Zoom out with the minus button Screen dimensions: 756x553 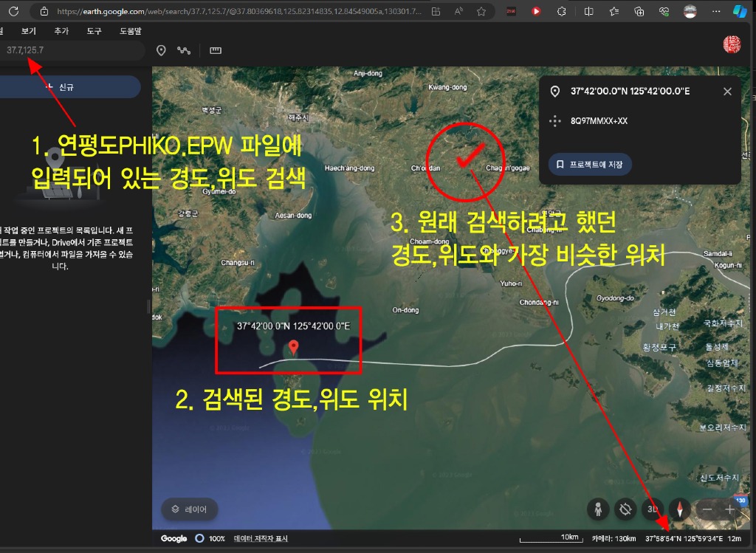click(x=707, y=509)
